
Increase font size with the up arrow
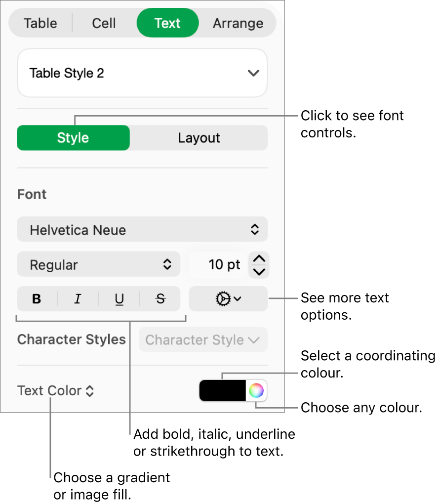[x=258, y=257]
